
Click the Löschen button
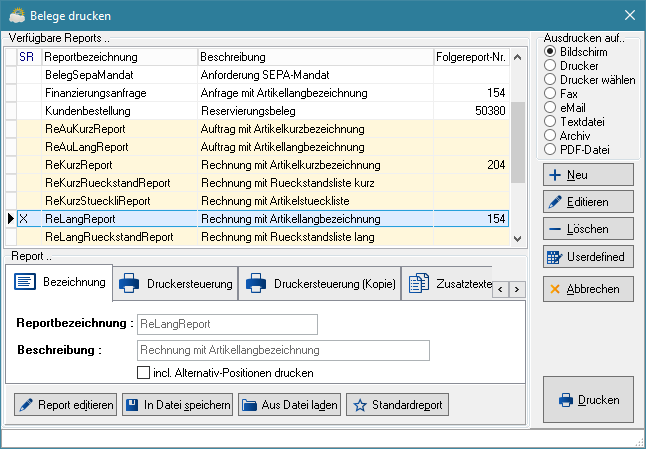588,229
